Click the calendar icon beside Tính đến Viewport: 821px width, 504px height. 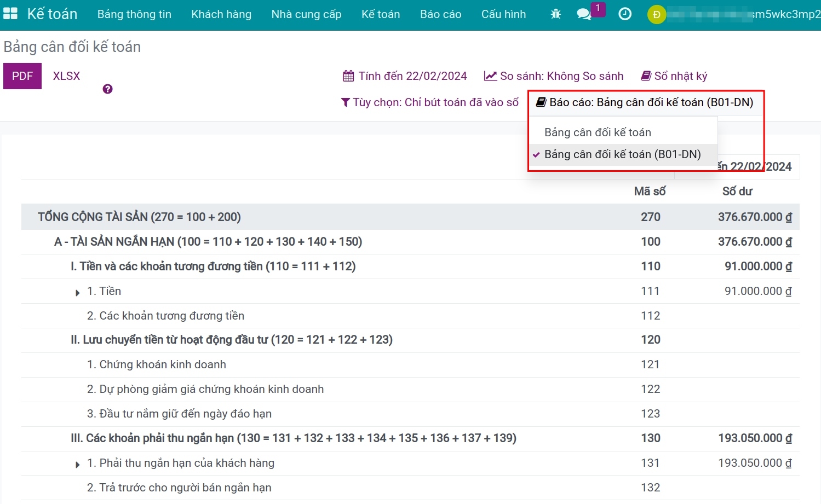coord(348,76)
